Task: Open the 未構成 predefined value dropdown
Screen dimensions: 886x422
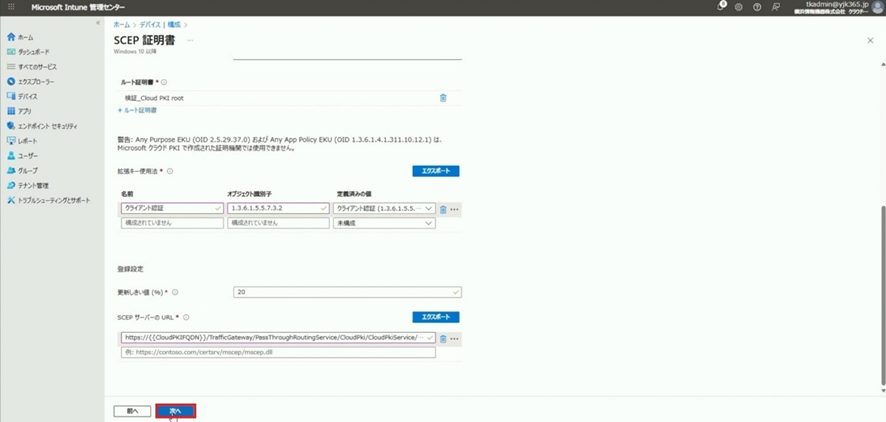Action: (x=384, y=223)
